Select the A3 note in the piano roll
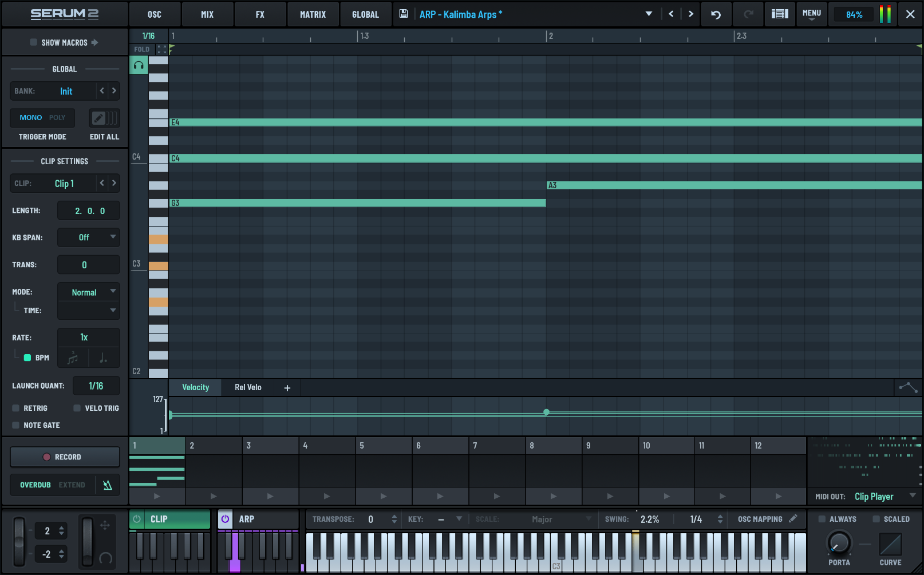Screen dimensions: 924x575 (734, 185)
